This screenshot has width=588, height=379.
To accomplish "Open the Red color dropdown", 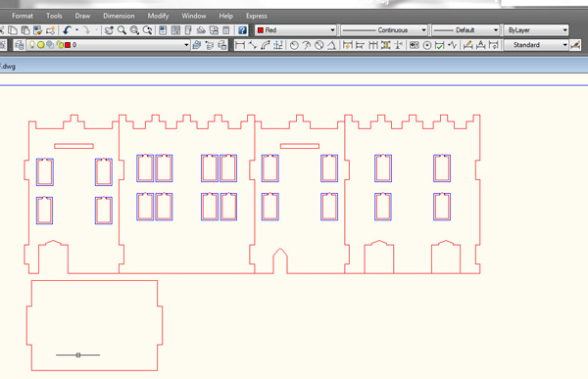I will tap(296, 30).
